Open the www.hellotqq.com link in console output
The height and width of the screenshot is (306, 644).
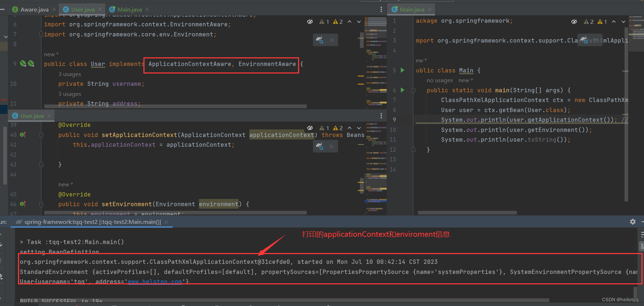(x=155, y=281)
